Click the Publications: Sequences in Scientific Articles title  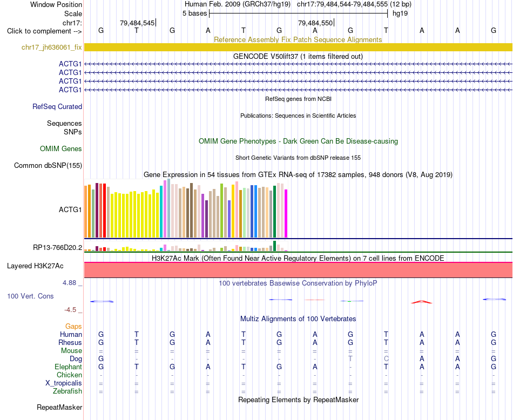click(298, 116)
